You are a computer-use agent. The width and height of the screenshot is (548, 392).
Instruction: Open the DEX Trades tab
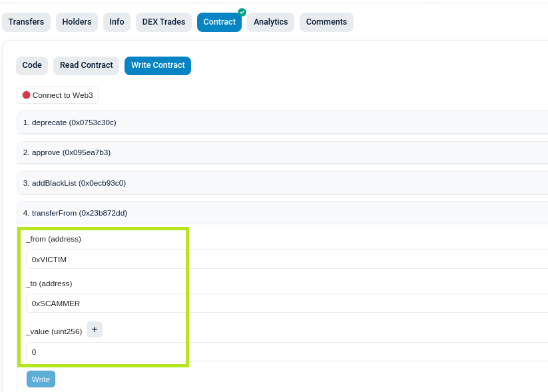pos(163,22)
